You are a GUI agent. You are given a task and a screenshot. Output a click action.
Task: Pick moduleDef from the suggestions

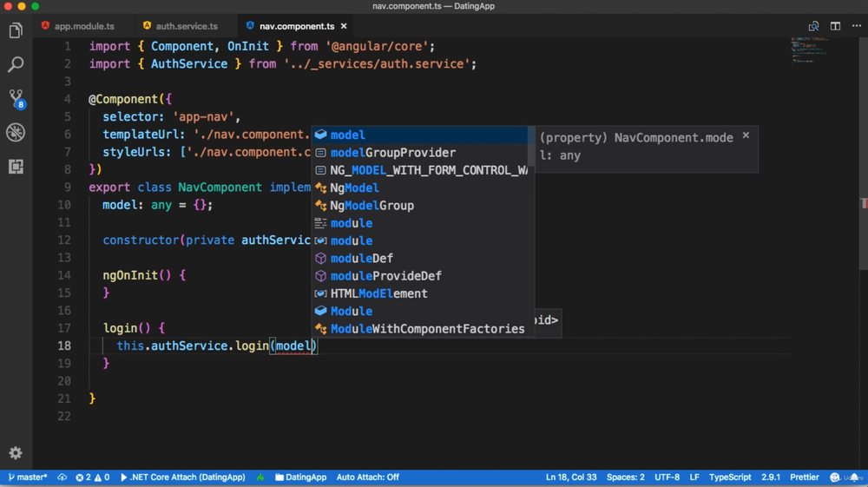pyautogui.click(x=419, y=259)
